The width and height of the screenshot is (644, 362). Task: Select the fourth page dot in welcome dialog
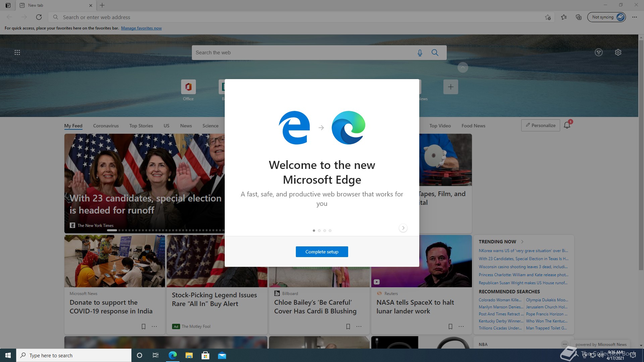pos(330,231)
